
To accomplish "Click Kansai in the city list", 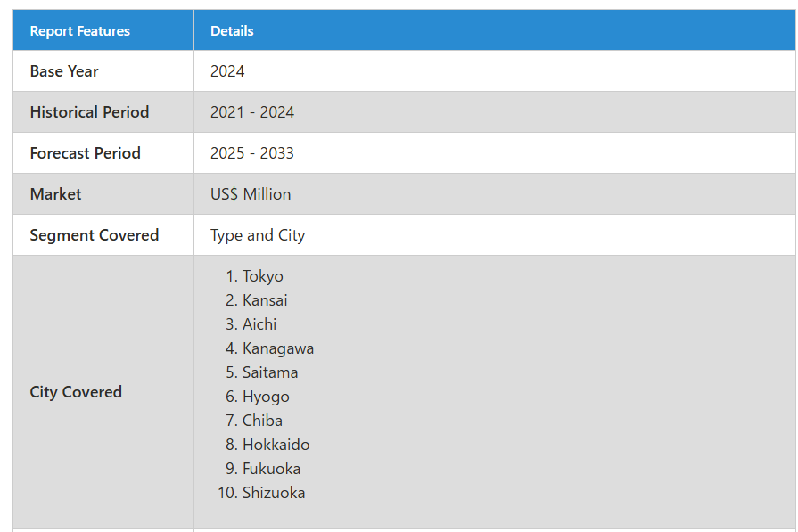I will [265, 300].
